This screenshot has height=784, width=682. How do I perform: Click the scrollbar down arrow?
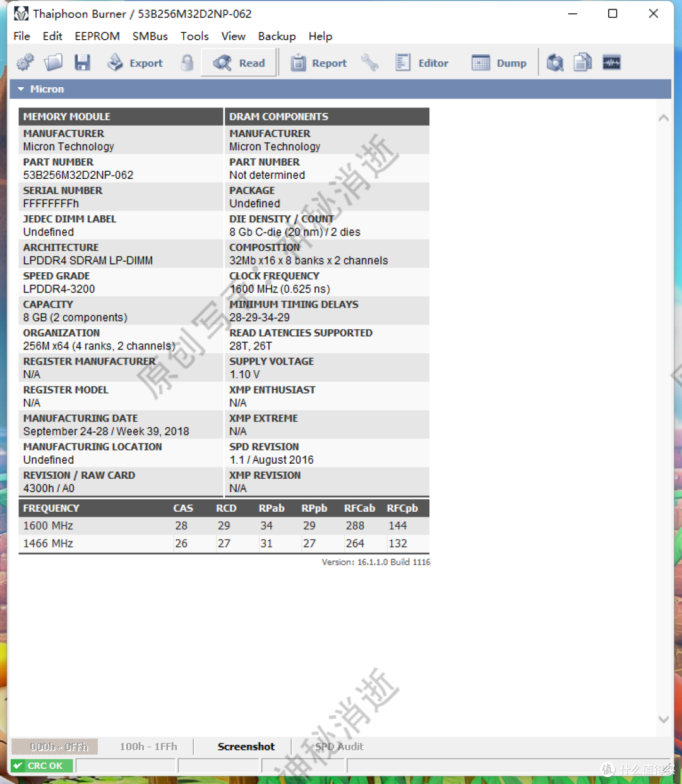click(663, 719)
